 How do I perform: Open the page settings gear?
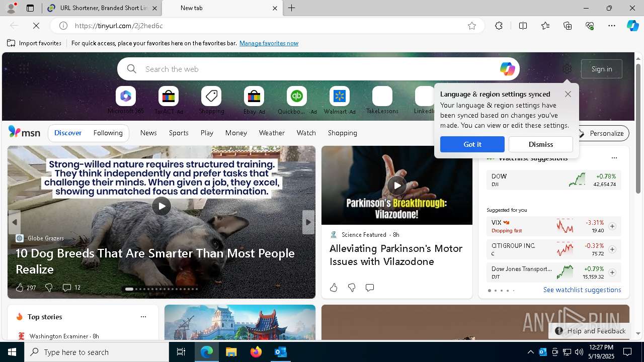pyautogui.click(x=567, y=69)
